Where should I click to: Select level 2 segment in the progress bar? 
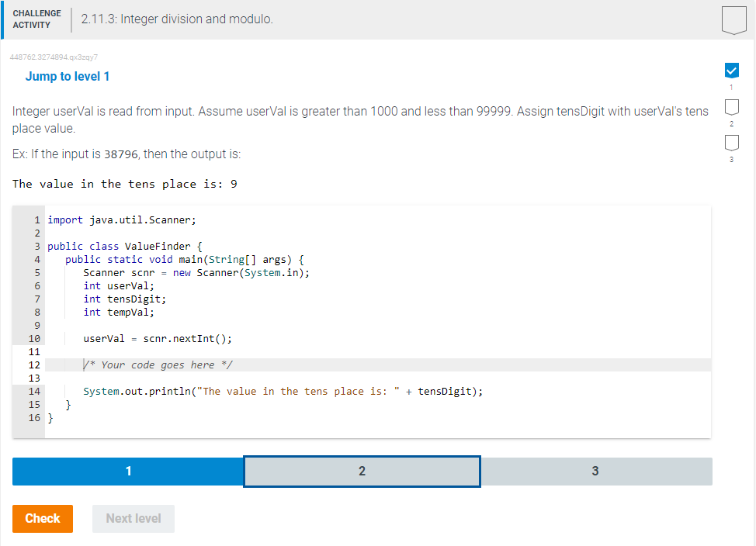tap(362, 471)
